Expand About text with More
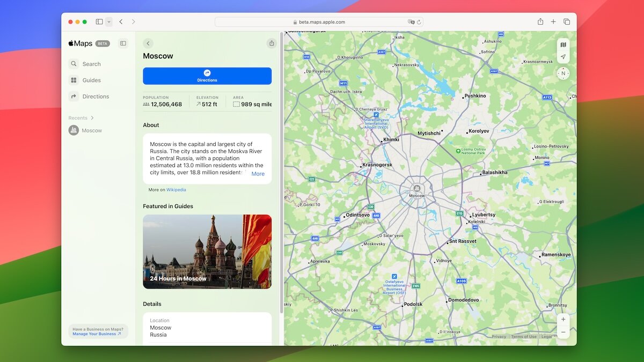 (258, 174)
